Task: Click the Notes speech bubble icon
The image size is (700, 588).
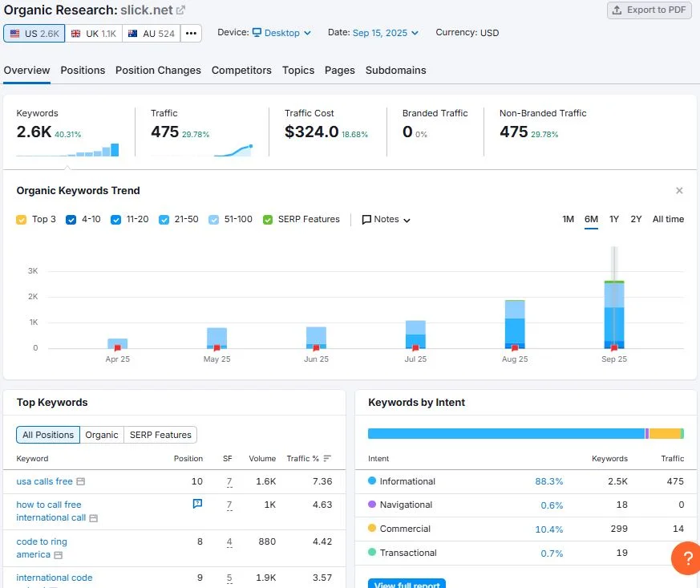Action: [x=366, y=220]
